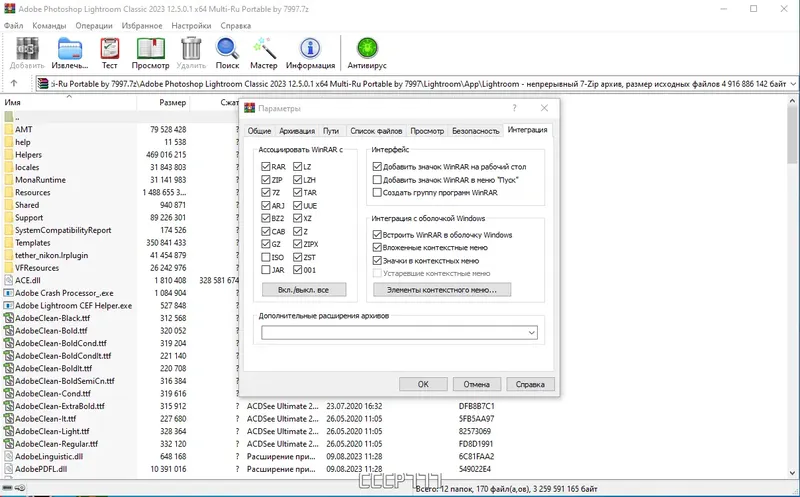
Task: Switch to the Пути tab
Action: click(x=331, y=131)
